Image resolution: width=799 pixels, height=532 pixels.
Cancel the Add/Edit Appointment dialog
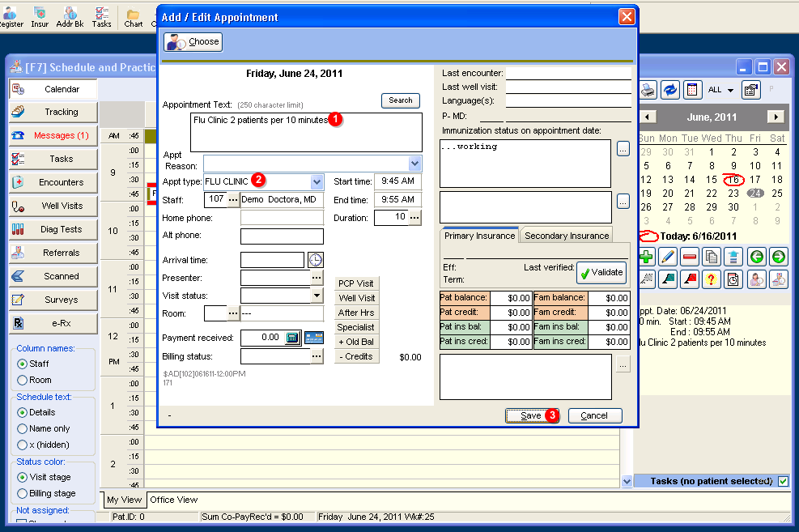tap(595, 415)
